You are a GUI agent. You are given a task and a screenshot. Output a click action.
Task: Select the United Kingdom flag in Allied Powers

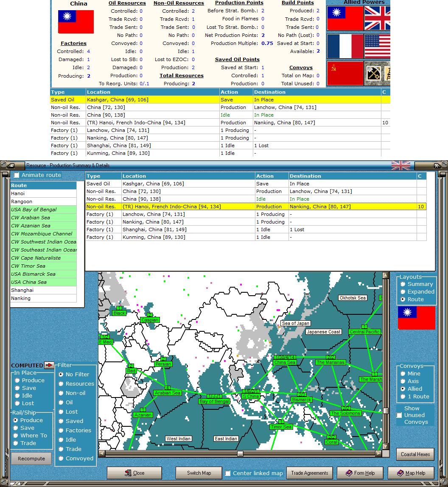coord(377,18)
